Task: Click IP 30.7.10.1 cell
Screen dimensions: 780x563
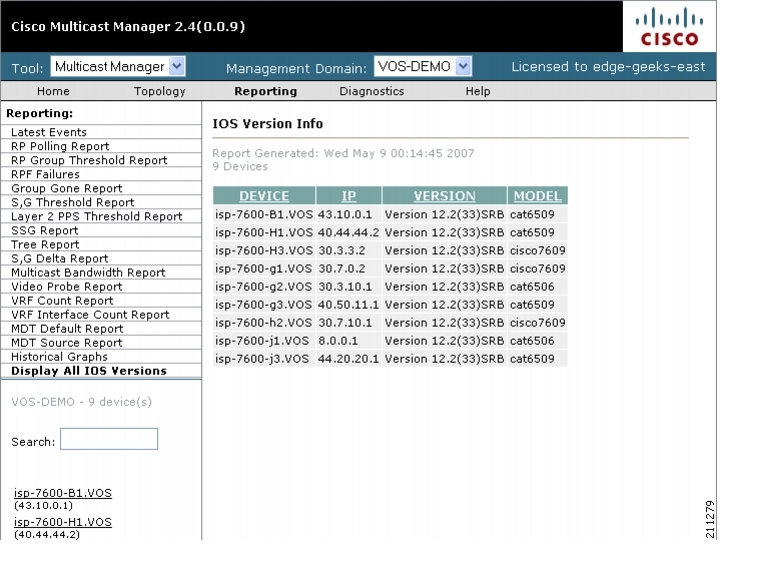Action: coord(349,322)
